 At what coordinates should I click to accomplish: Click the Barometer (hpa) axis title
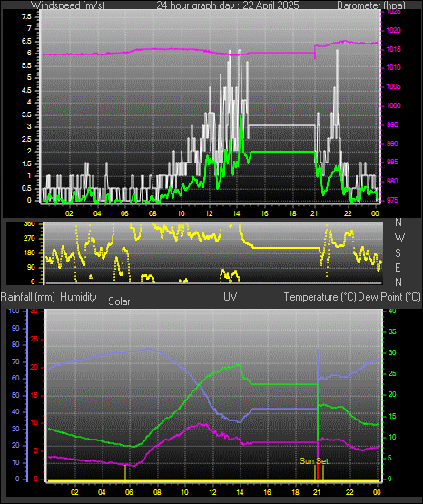pyautogui.click(x=371, y=5)
